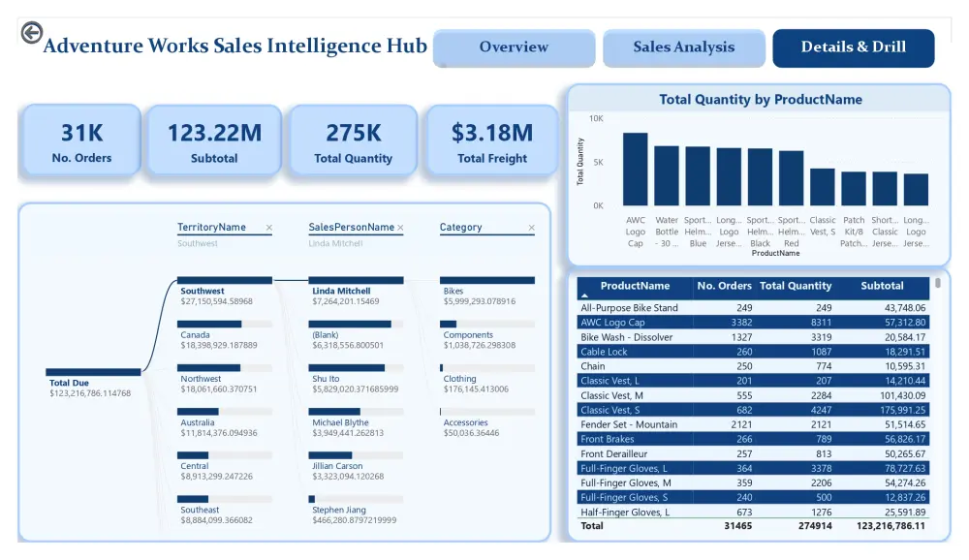Select the Cable Lock row
Image resolution: width=969 pixels, height=560 pixels.
[x=753, y=352]
